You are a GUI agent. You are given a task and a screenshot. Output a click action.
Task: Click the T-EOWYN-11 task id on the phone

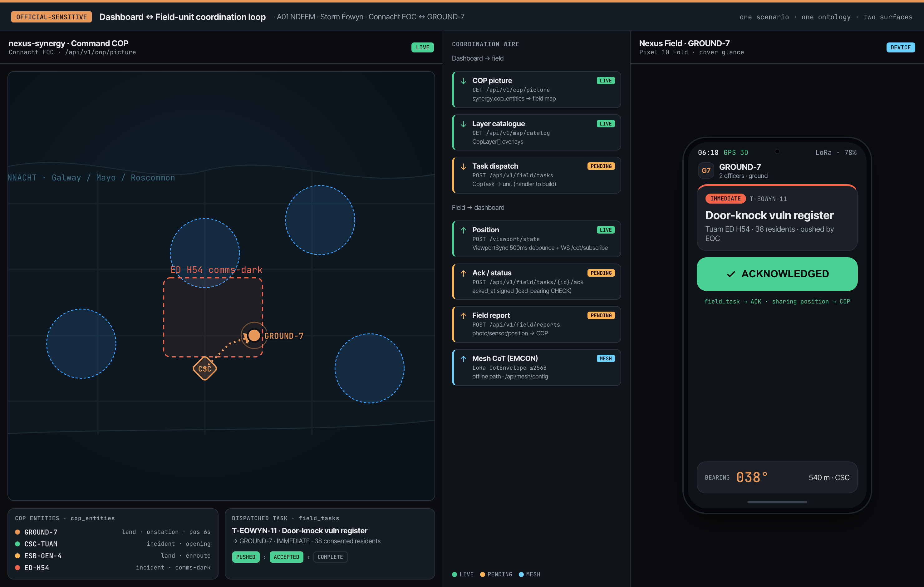768,199
